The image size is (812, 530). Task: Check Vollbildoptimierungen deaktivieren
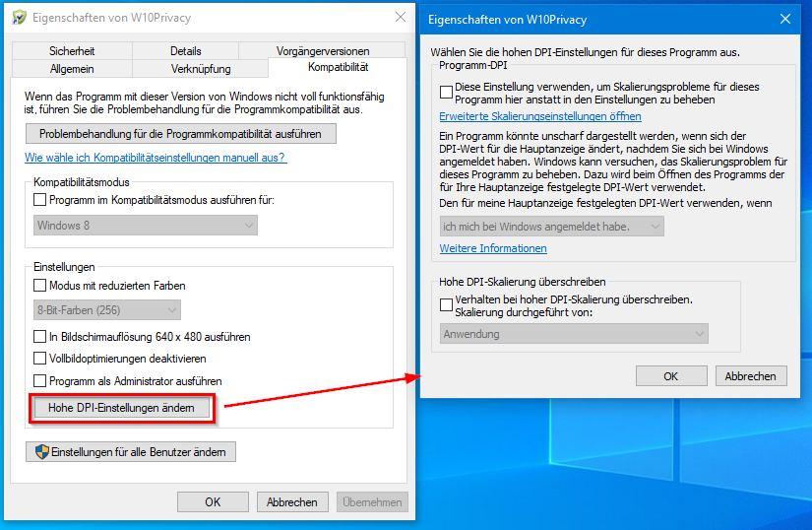40,358
